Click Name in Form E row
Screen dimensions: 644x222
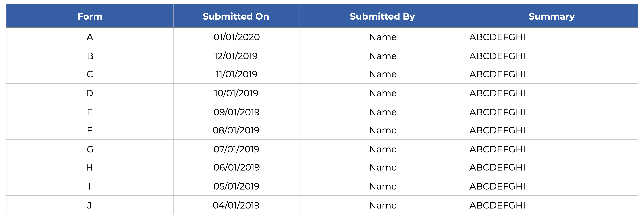(x=383, y=112)
